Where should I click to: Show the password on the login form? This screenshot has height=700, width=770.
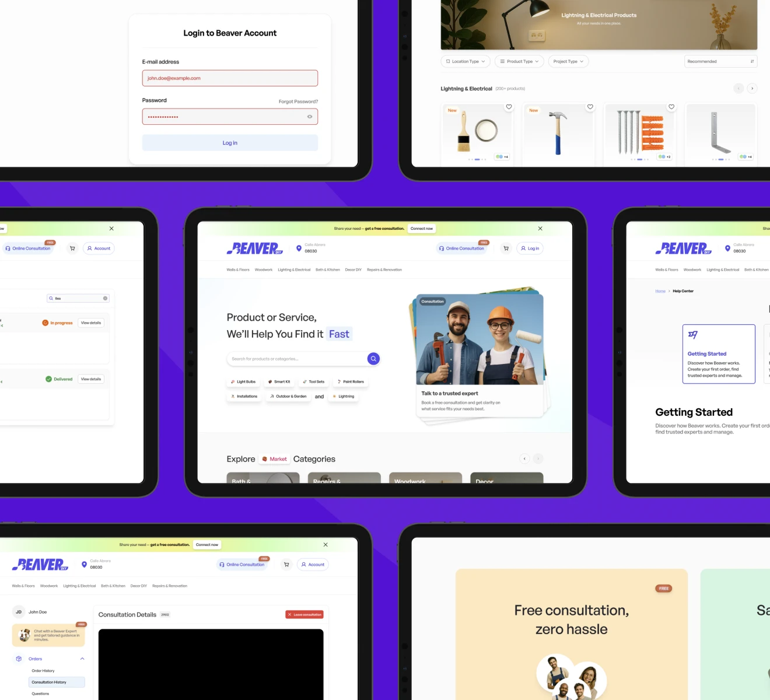[310, 117]
